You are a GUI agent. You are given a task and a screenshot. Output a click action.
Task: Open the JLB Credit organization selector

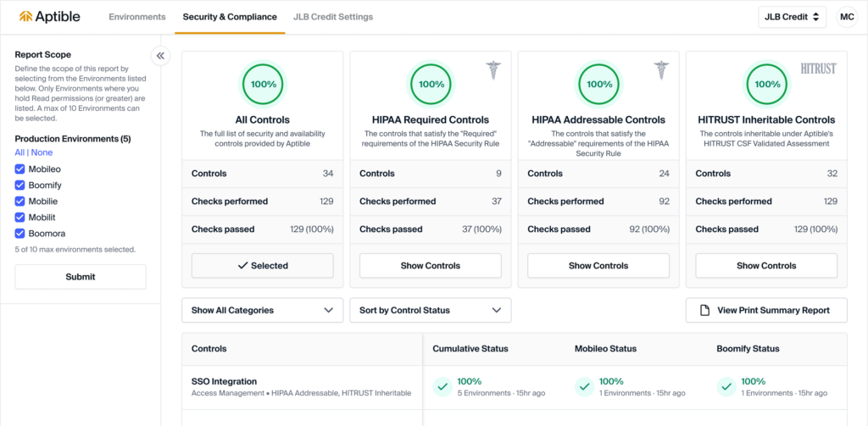point(792,17)
